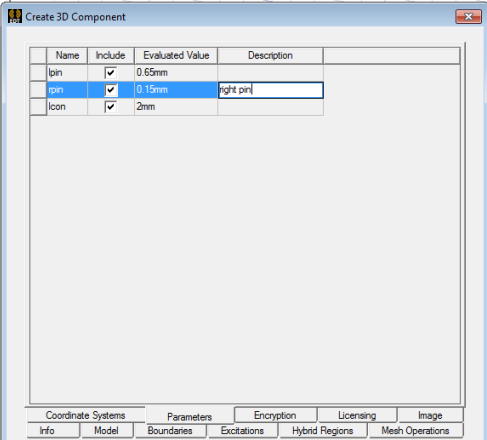Click the '2mm' evaluated value cell
This screenshot has height=440, width=487.
[x=176, y=107]
